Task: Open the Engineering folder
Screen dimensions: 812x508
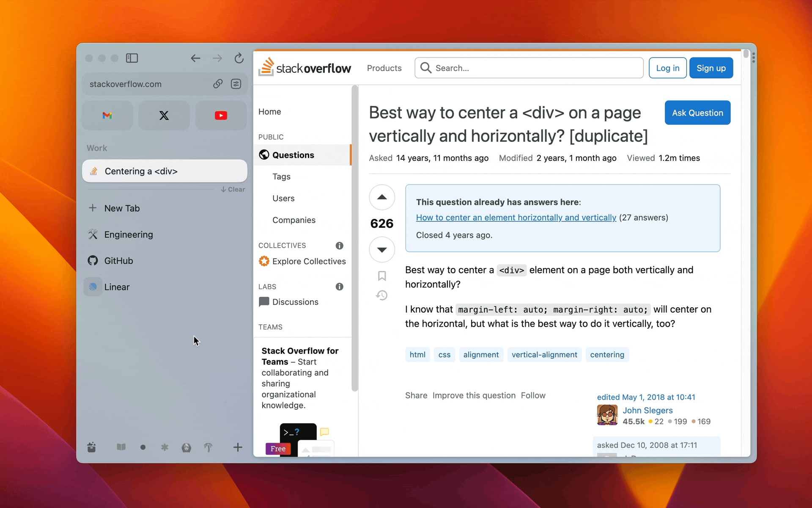Action: coord(165,235)
